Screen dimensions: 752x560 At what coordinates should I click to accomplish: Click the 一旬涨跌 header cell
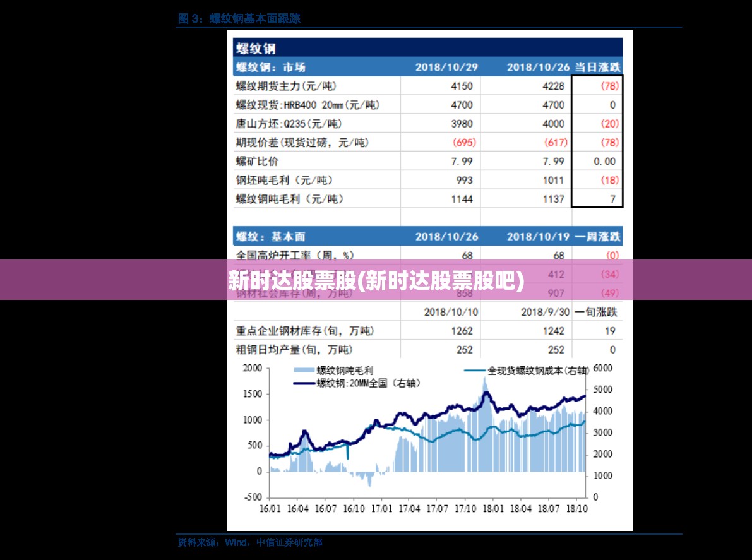tap(595, 312)
